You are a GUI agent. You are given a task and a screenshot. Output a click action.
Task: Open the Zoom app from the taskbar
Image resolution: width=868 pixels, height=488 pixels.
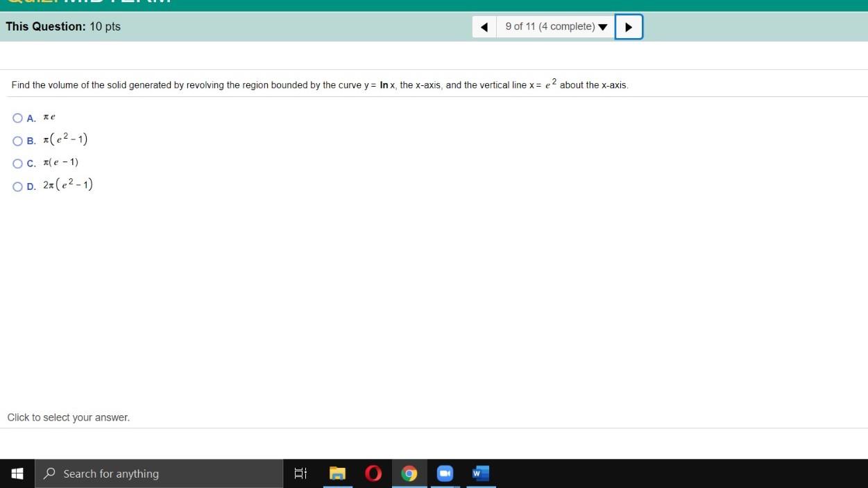coord(445,473)
